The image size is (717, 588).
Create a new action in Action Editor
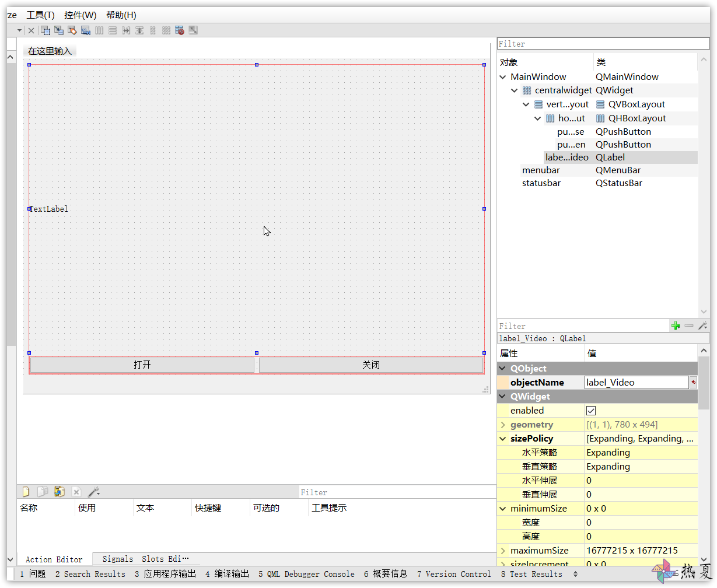[26, 492]
